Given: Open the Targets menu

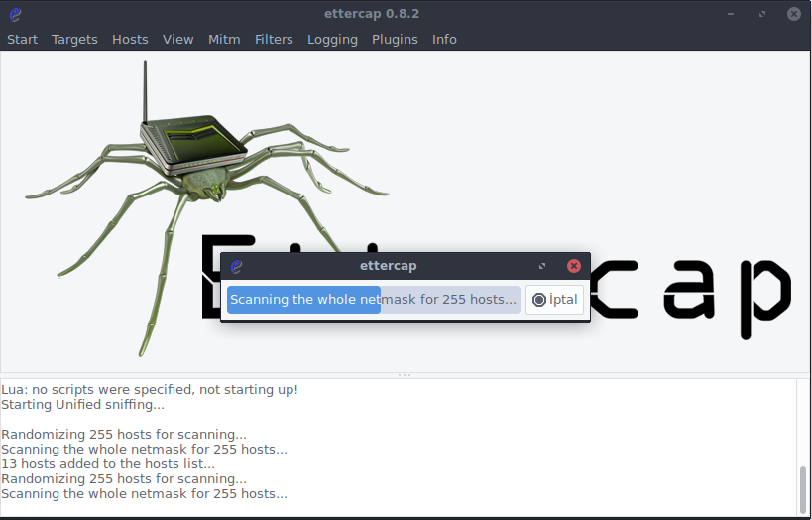Looking at the screenshot, I should 74,40.
